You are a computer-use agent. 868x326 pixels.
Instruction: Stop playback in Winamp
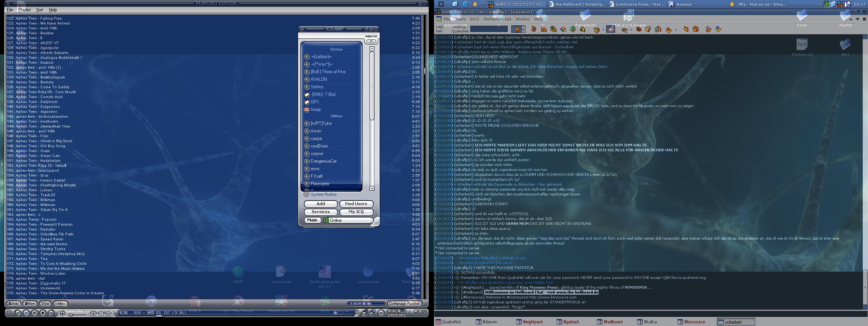43,313
